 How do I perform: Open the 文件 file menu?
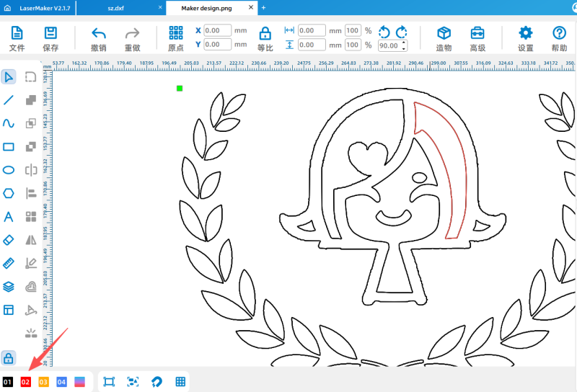[17, 38]
